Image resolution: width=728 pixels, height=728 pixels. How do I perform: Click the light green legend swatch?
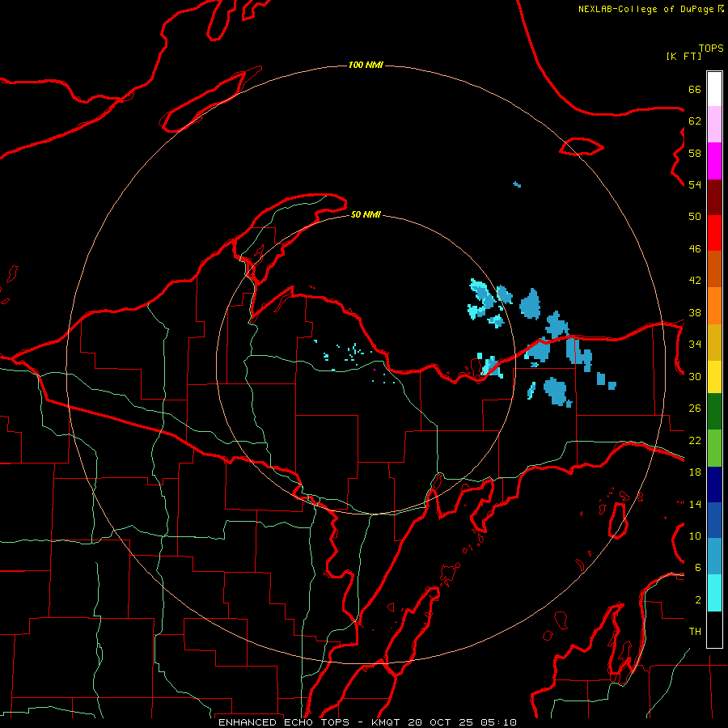pyautogui.click(x=714, y=448)
